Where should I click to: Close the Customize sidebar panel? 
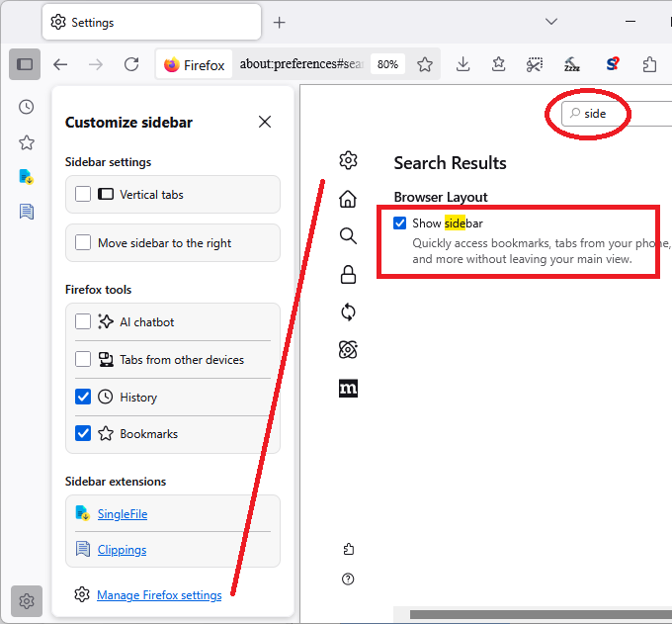coord(265,122)
